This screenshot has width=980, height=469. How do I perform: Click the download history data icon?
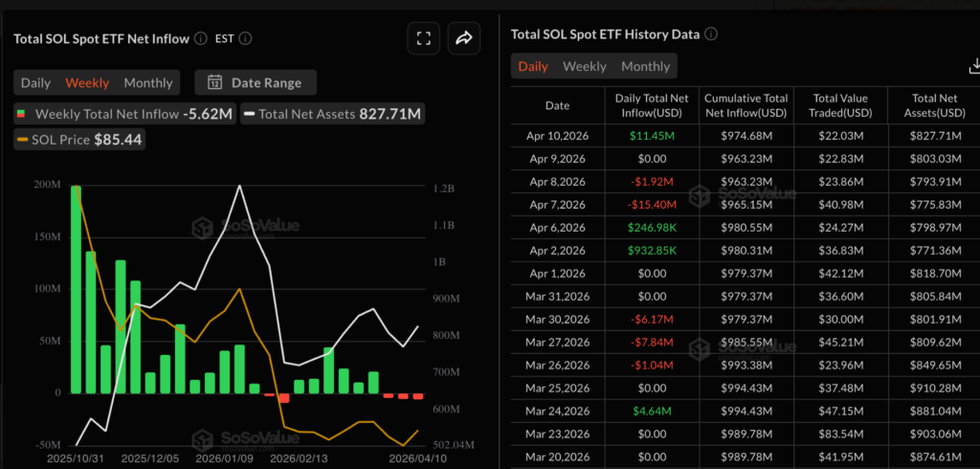(x=974, y=66)
